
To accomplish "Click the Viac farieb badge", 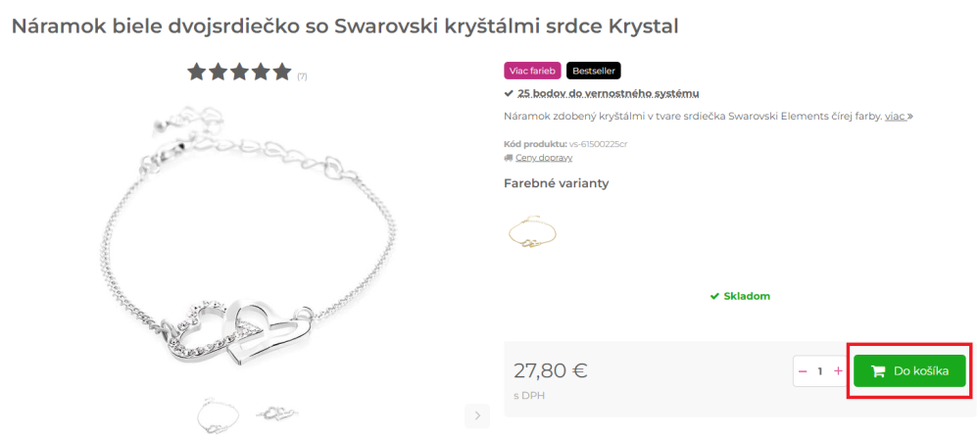I will click(x=532, y=71).
